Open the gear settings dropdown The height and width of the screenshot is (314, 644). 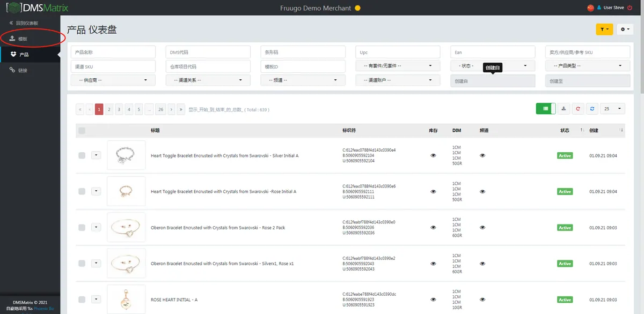click(x=625, y=29)
